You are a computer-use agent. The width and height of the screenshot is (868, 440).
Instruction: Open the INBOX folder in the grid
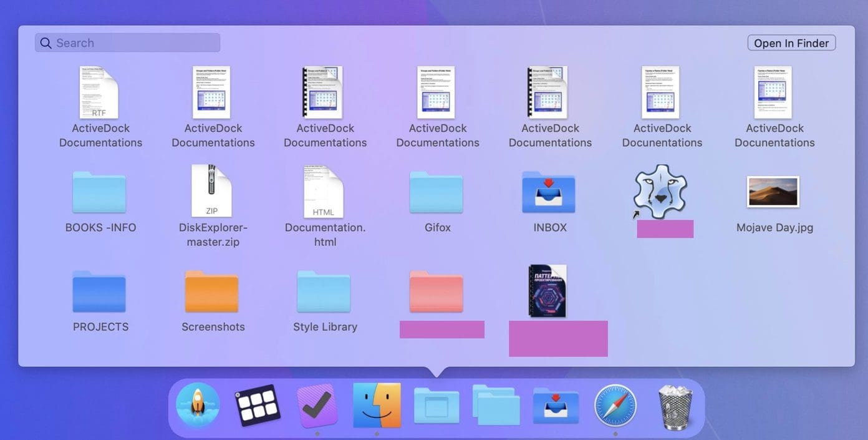tap(549, 192)
